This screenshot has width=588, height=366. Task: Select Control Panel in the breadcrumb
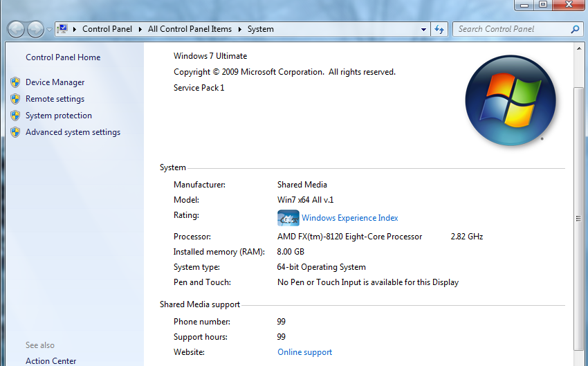(x=107, y=29)
